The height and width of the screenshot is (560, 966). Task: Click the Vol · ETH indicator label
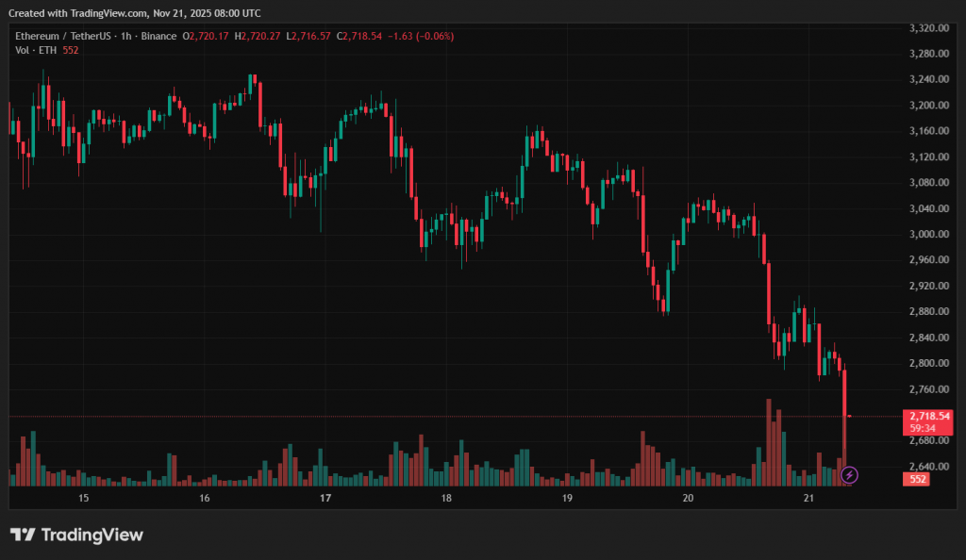tap(36, 50)
